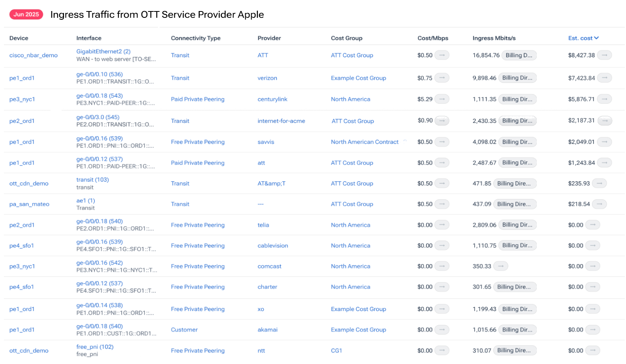Click arrow next to $218.54 estimated cost
Screen dimensions: 626x364
coord(600,204)
